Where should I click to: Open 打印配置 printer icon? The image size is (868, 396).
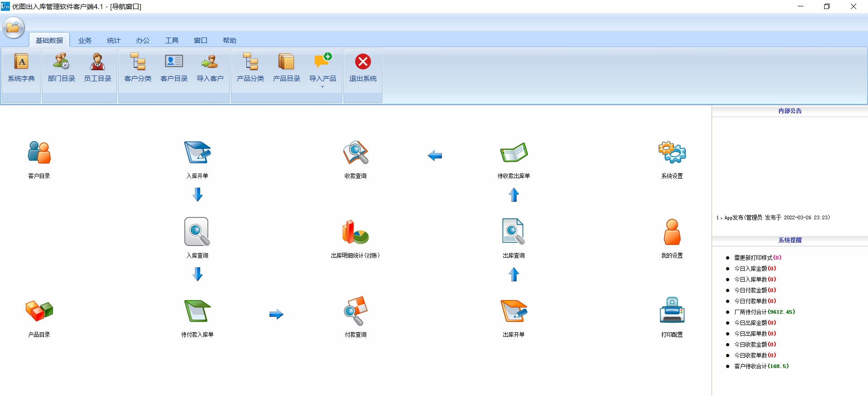pyautogui.click(x=672, y=310)
